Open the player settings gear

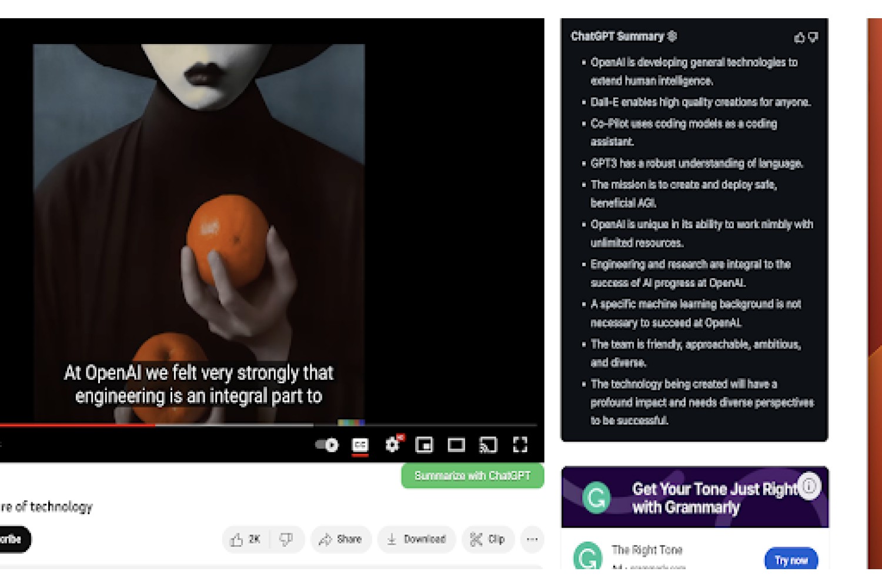[x=393, y=445]
